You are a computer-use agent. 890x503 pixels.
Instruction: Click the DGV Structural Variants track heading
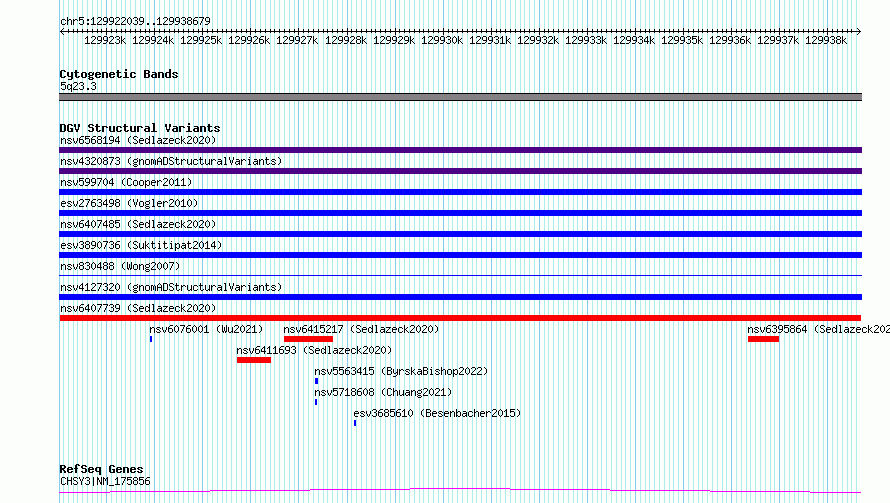[140, 128]
